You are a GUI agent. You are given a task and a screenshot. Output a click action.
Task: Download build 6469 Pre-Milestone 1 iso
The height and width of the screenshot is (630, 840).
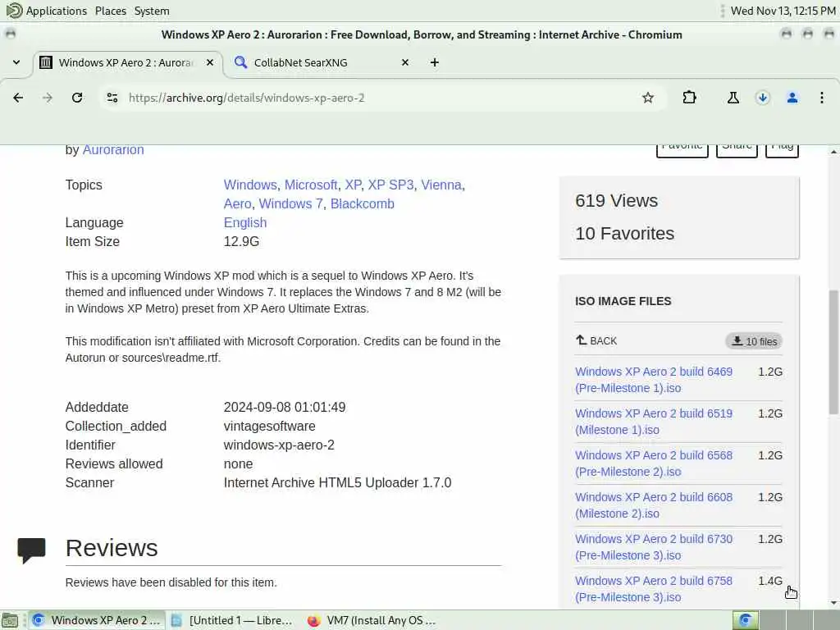click(654, 380)
